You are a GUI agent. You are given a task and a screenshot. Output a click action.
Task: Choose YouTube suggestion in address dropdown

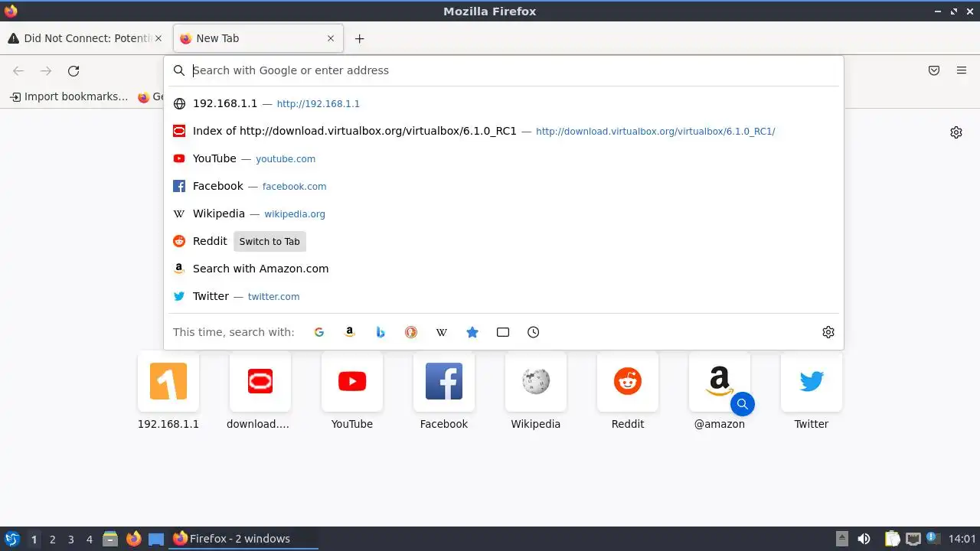[x=504, y=158]
